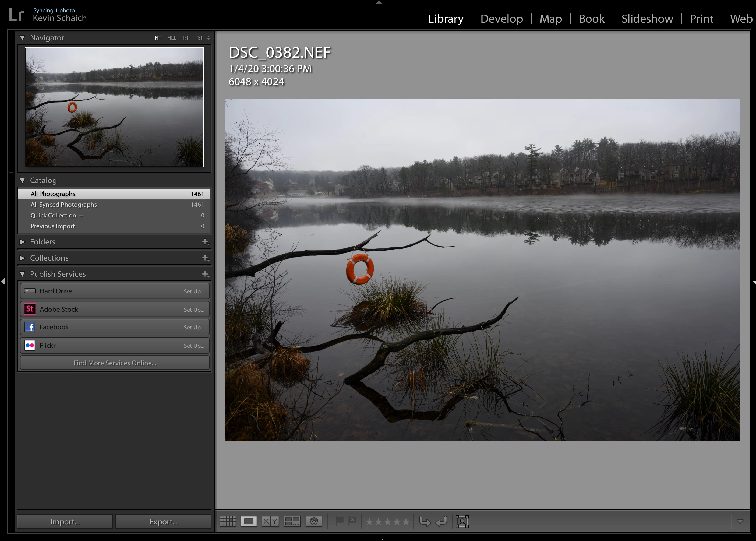This screenshot has width=756, height=541.
Task: Click Find More Services Online
Action: 115,363
